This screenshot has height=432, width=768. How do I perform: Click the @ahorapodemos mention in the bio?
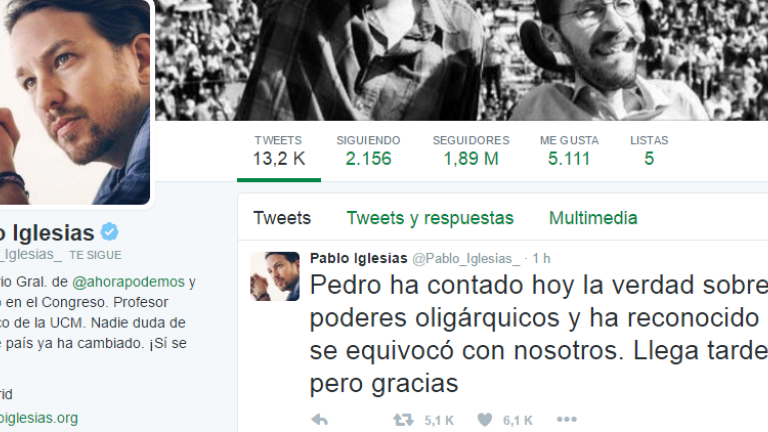pyautogui.click(x=128, y=282)
